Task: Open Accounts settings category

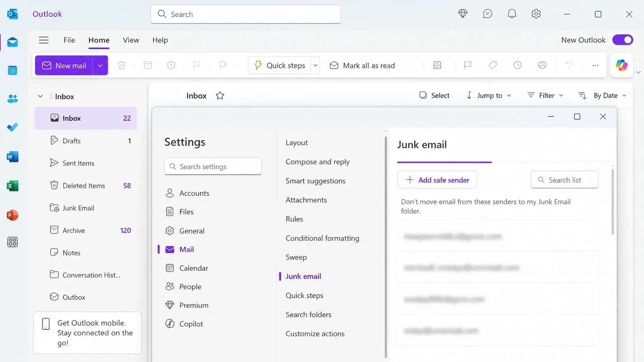Action: [188, 193]
